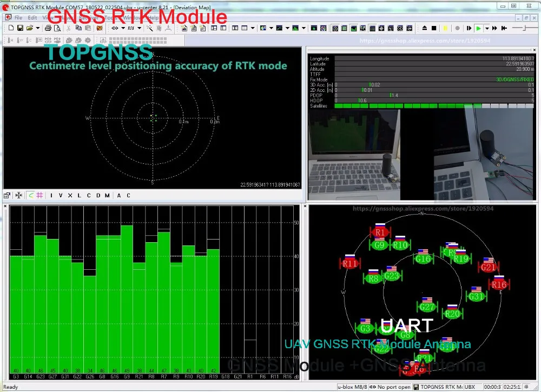The height and width of the screenshot is (392, 541).
Task: Open the chart view icon
Action: pos(279,28)
